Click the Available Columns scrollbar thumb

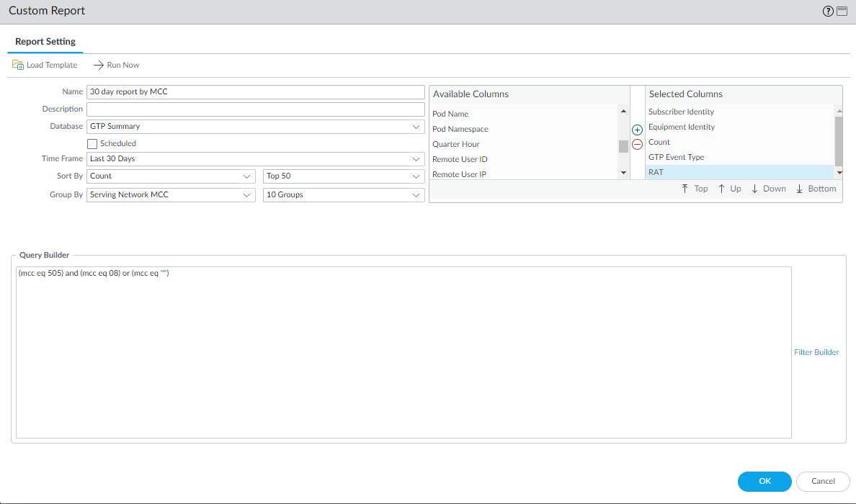tap(623, 146)
